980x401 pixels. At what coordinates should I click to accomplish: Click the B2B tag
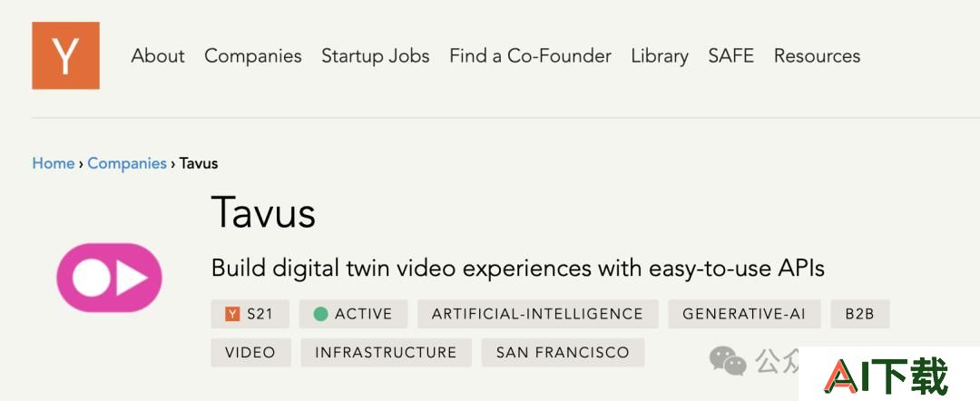coord(860,314)
